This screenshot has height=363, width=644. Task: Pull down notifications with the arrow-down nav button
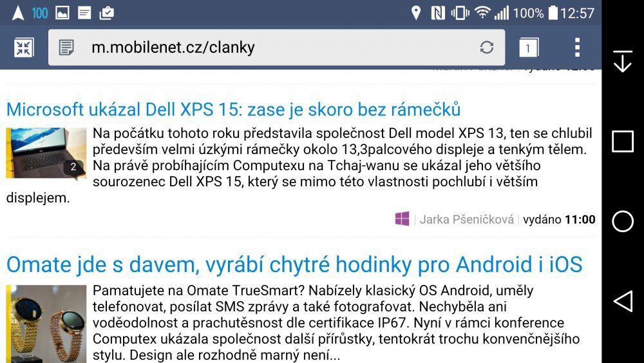622,61
